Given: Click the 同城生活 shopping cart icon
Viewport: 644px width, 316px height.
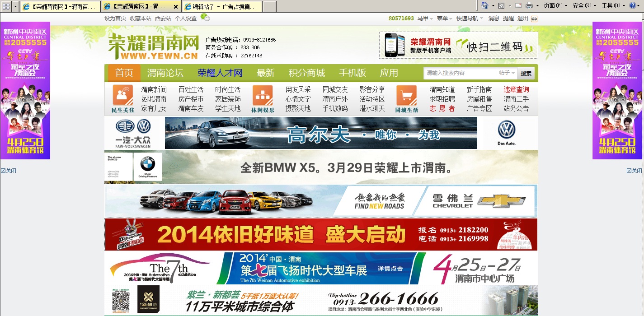Looking at the screenshot, I should (x=406, y=95).
